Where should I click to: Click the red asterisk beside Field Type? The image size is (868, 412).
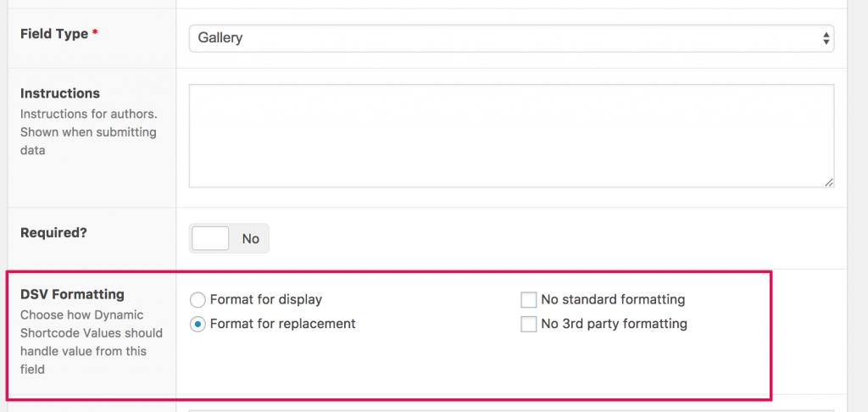[x=95, y=32]
